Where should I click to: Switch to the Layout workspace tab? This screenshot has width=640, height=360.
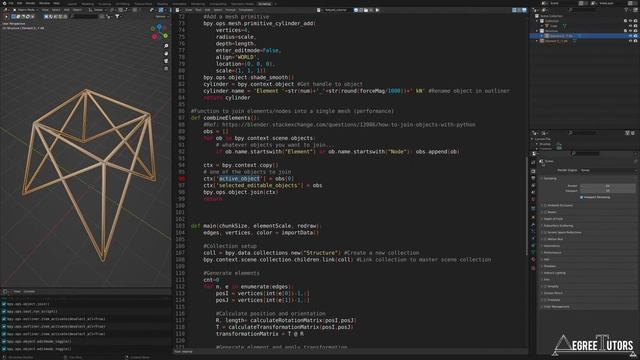coord(72,4)
